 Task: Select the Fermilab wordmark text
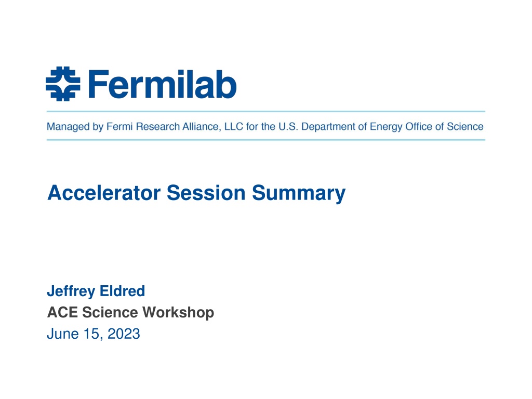click(x=162, y=84)
